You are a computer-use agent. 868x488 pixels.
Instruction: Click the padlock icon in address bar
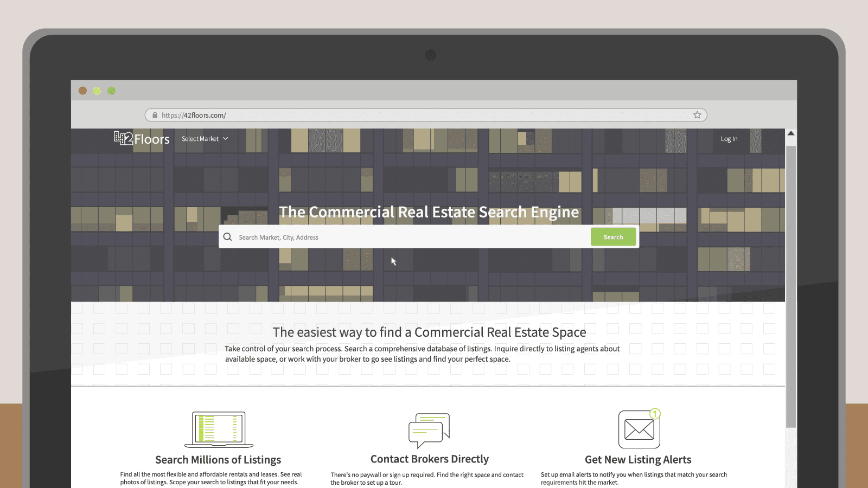click(x=155, y=115)
